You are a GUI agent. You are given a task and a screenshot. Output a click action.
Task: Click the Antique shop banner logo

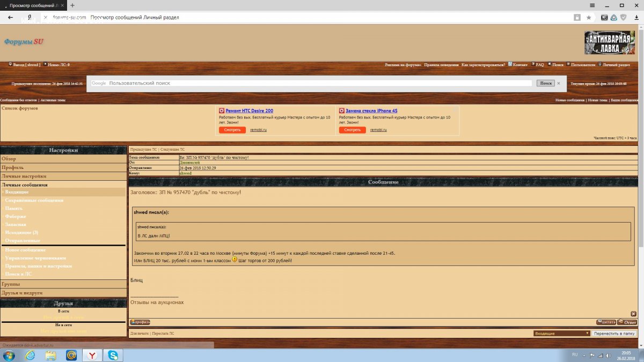coord(609,42)
